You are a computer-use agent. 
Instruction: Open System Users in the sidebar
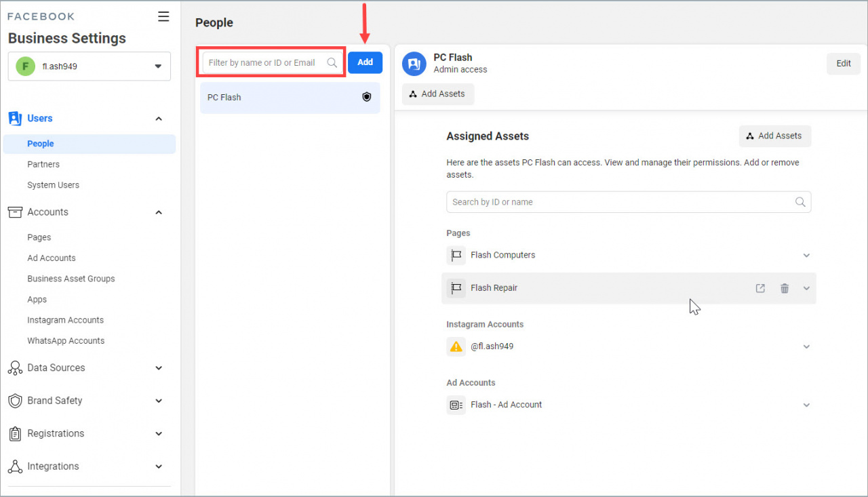click(53, 185)
